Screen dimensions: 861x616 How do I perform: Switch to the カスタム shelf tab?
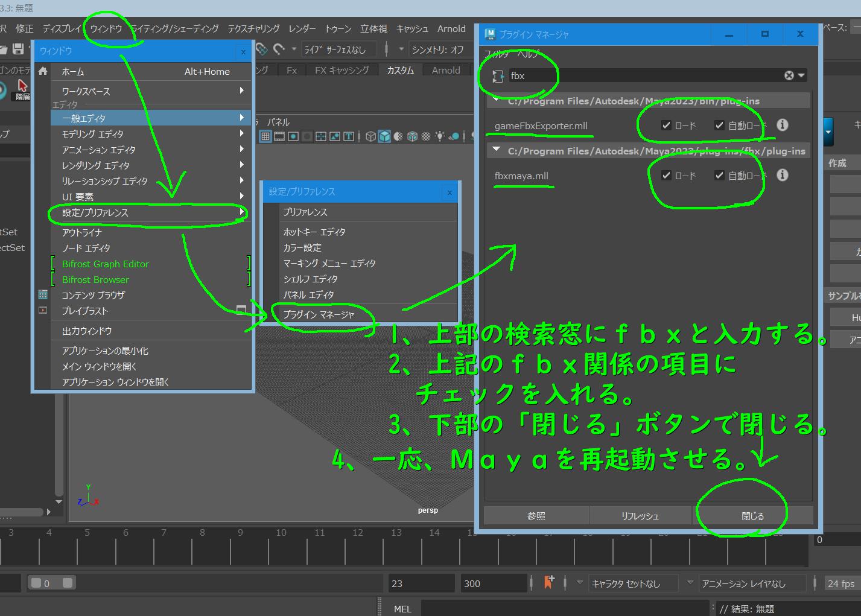point(401,70)
